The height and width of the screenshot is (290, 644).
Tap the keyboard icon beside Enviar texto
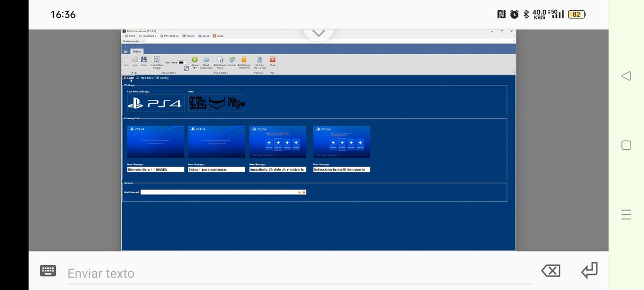tap(48, 271)
